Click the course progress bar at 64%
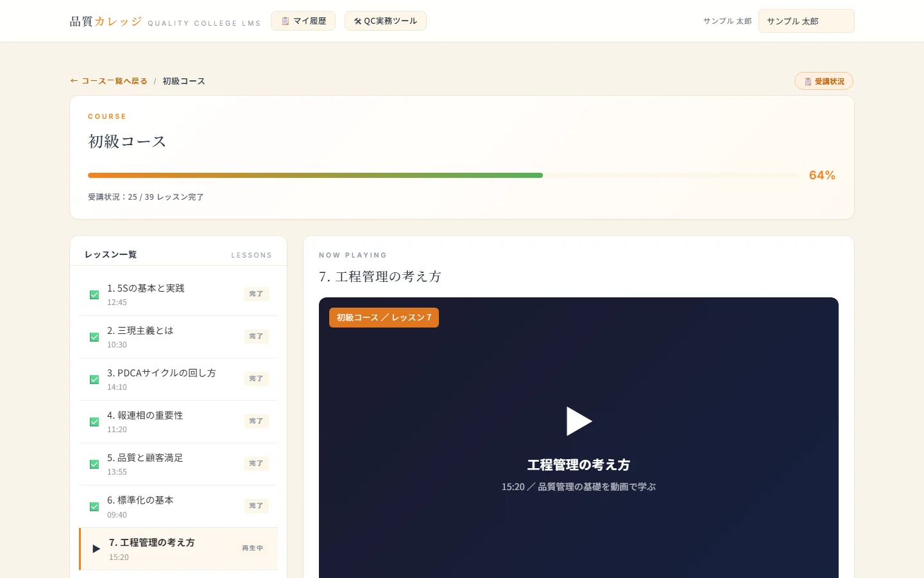The image size is (924, 578). (443, 175)
